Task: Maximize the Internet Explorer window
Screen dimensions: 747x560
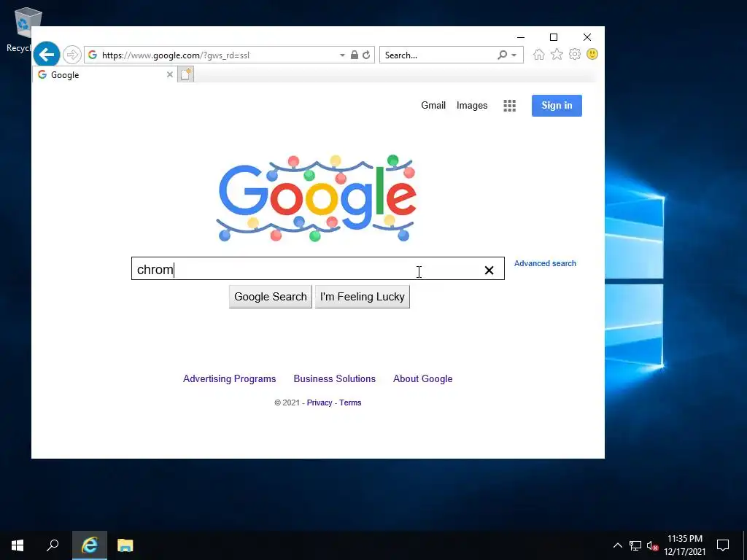Action: (x=554, y=37)
